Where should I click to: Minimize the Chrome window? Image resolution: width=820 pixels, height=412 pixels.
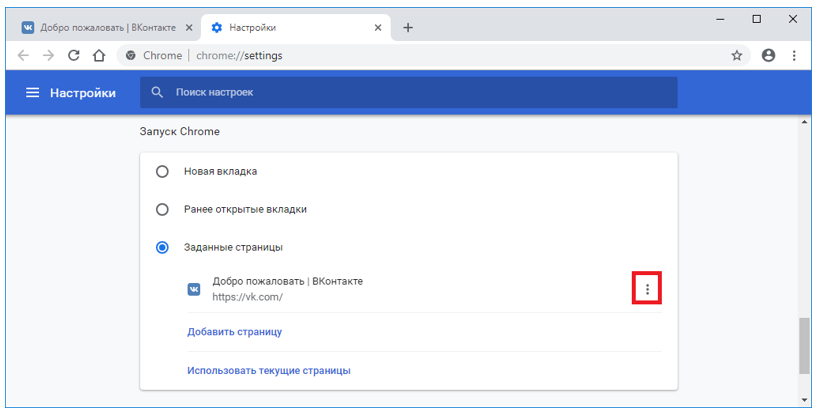[721, 19]
